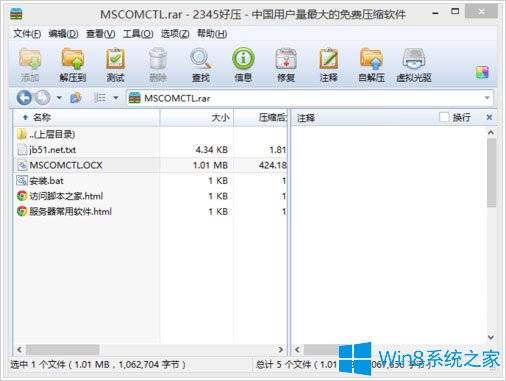The image size is (506, 381).
Task: Sort by the 压缩后 column header
Action: (260, 117)
